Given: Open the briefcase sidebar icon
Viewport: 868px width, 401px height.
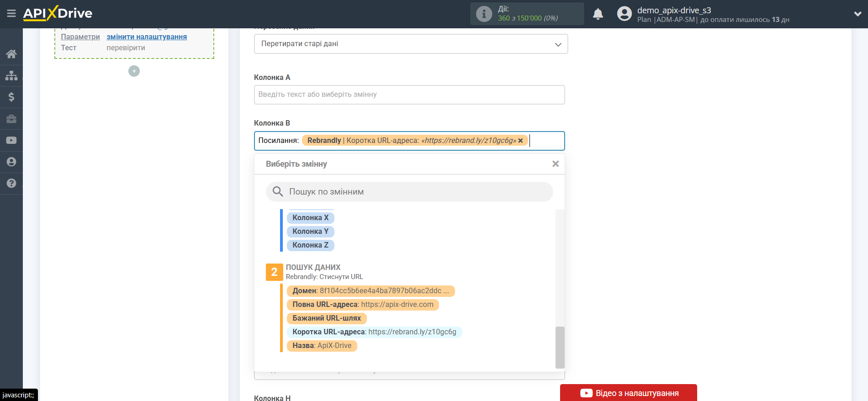Looking at the screenshot, I should pos(11,119).
